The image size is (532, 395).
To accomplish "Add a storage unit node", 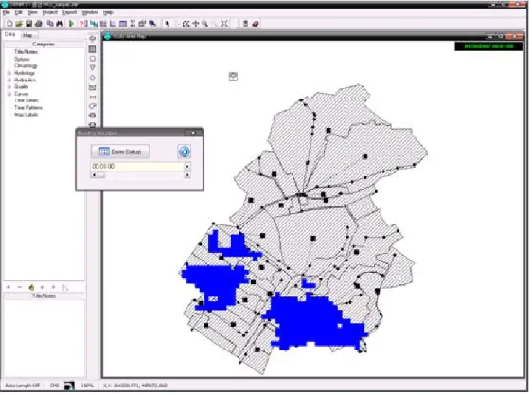I will pos(92,88).
